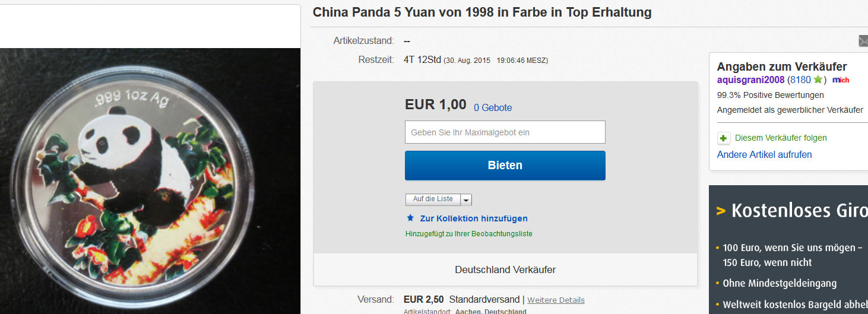This screenshot has width=868, height=314.
Task: Click Diesem Verkäufer folgen
Action: pyautogui.click(x=781, y=138)
